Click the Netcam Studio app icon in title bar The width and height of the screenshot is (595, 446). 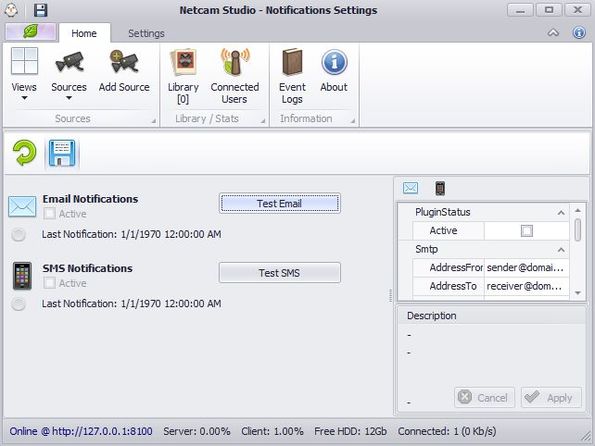pyautogui.click(x=12, y=10)
